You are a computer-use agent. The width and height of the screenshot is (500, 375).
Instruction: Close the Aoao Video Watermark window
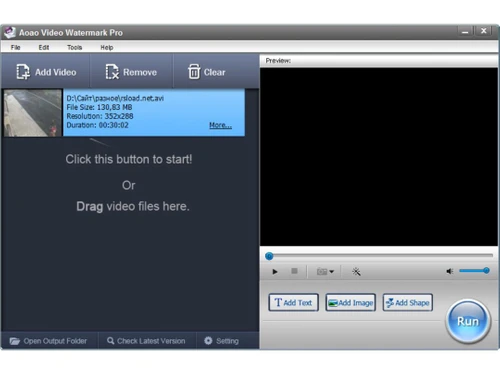point(484,31)
